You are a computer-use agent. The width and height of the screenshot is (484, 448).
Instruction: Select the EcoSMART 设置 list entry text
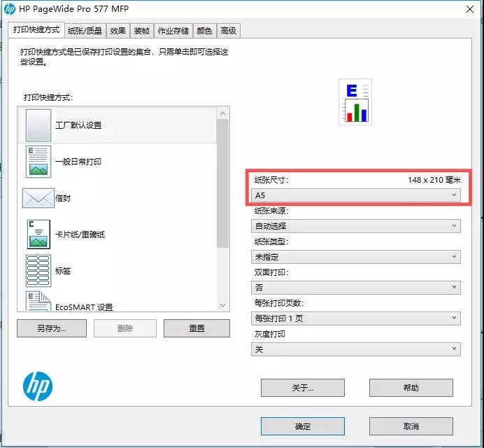coord(84,307)
